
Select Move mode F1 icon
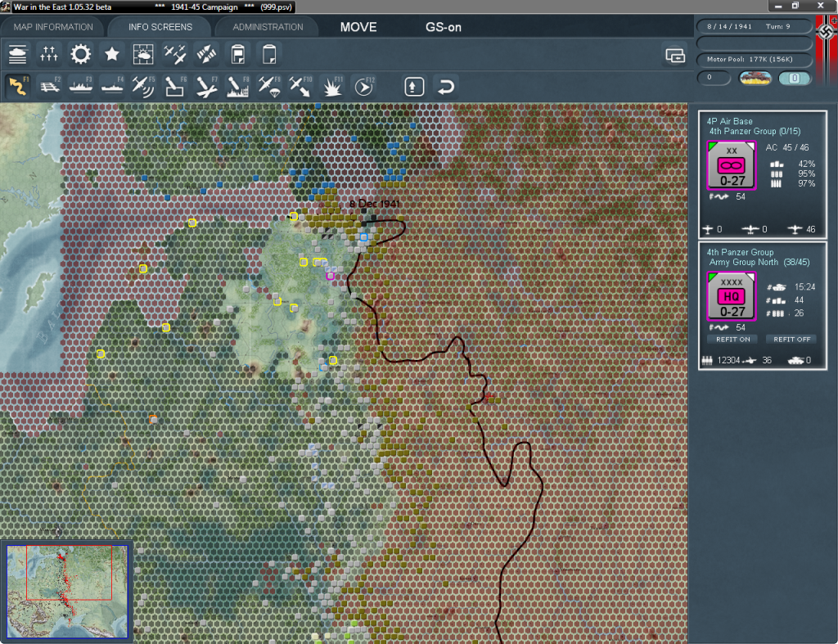[18, 86]
